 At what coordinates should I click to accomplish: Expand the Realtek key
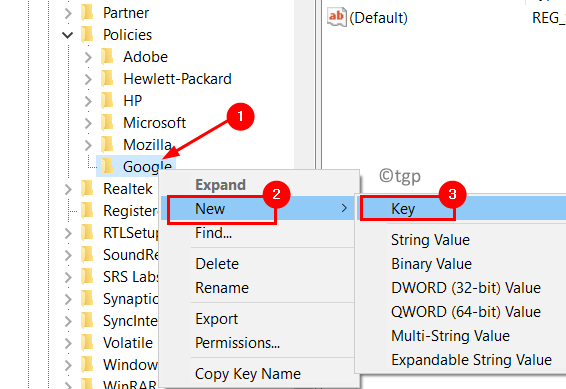click(68, 189)
